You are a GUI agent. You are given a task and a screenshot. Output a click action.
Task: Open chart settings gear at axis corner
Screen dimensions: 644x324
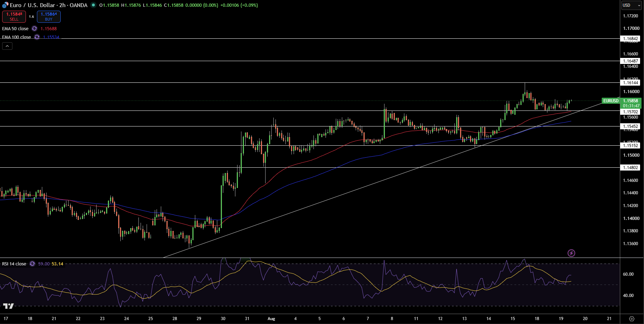pyautogui.click(x=632, y=319)
